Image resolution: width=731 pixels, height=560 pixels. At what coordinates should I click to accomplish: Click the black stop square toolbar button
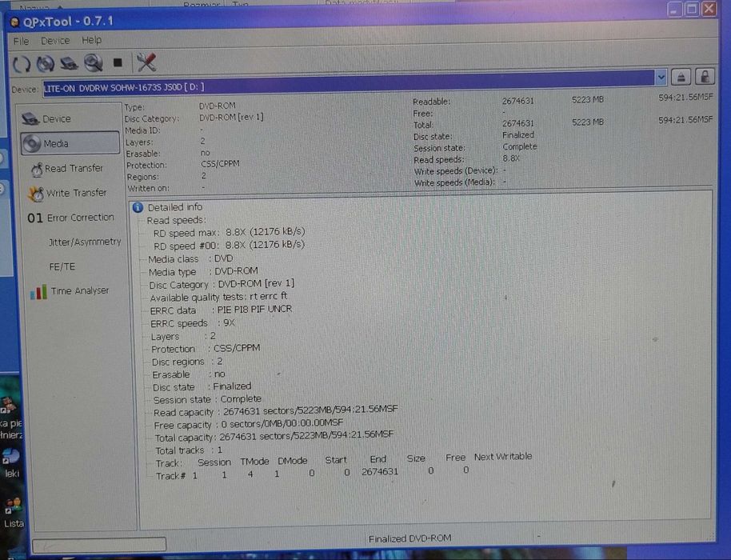pos(118,62)
